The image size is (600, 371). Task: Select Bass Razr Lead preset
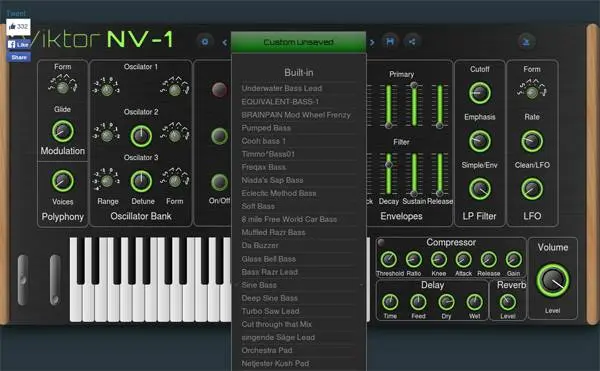click(298, 272)
